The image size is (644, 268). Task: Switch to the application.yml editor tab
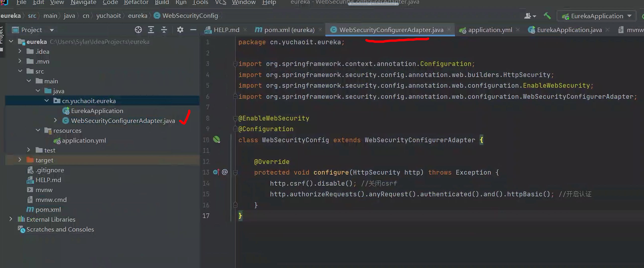490,30
